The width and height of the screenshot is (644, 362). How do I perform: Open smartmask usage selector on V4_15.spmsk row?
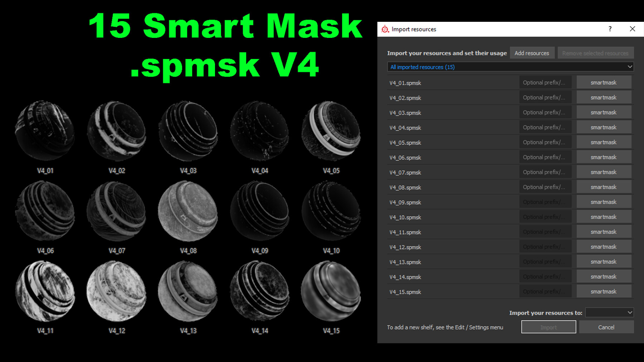pyautogui.click(x=604, y=291)
